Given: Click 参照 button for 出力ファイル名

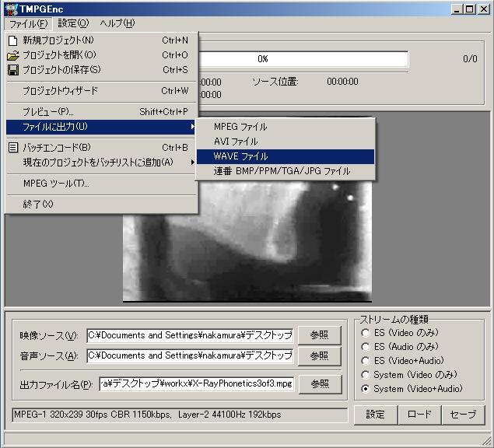Looking at the screenshot, I should tap(320, 384).
